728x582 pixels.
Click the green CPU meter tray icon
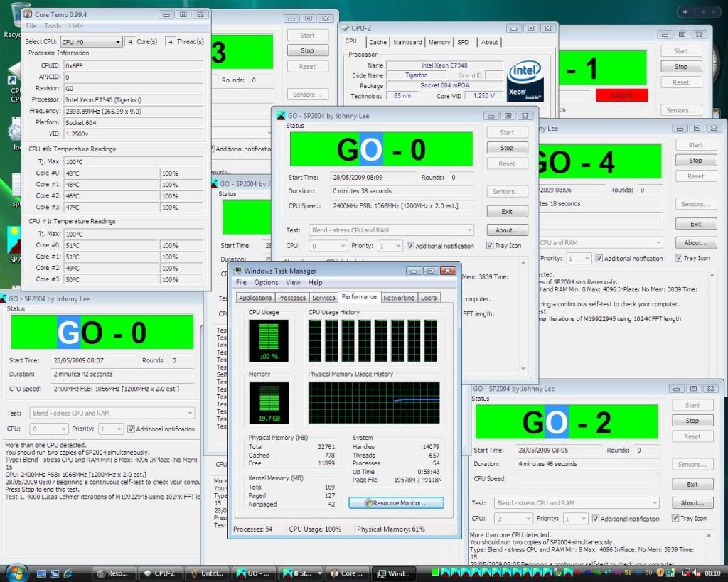435,573
